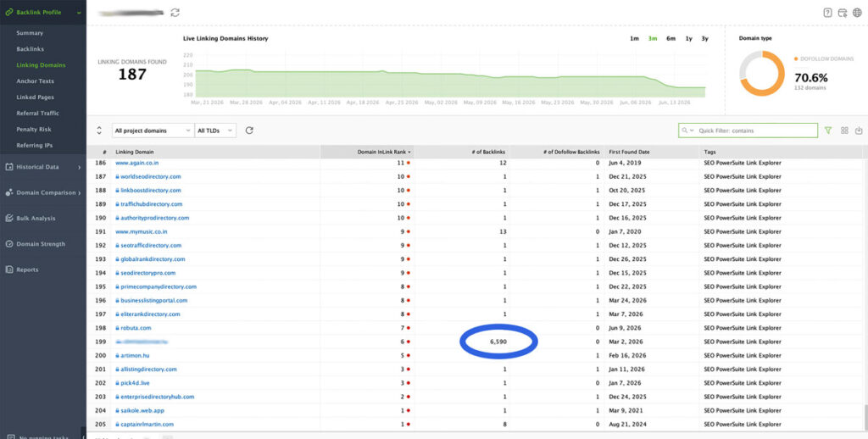Click the export download icon
868x439 pixels.
[859, 131]
